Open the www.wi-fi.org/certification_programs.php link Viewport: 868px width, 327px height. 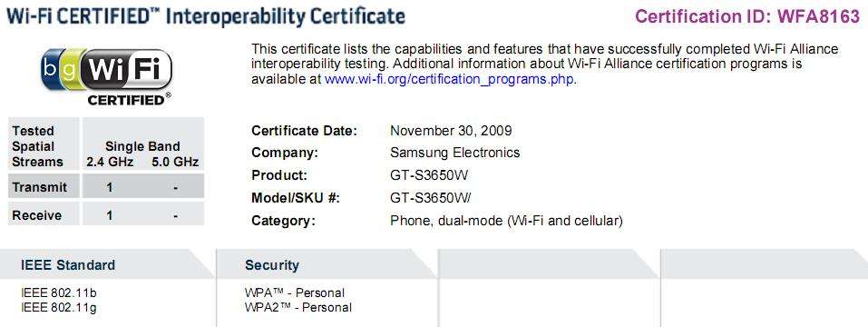point(450,79)
